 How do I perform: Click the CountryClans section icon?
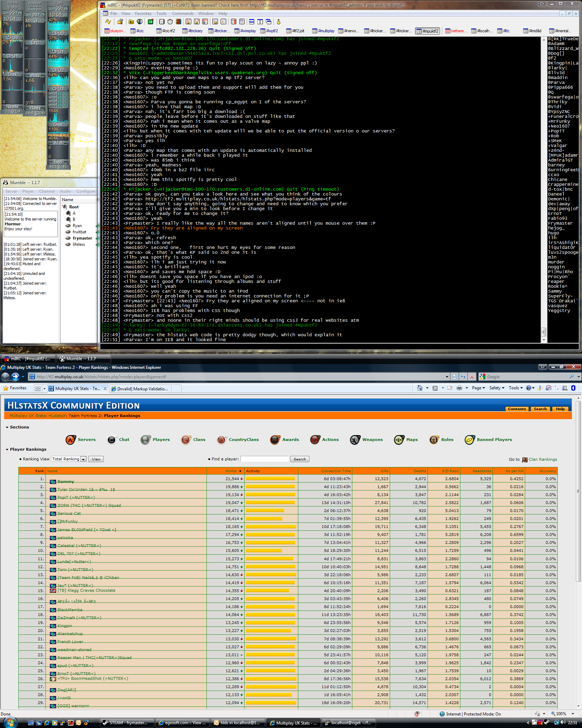[221, 440]
